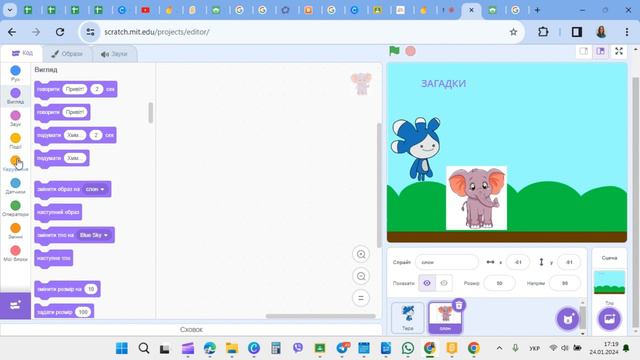This screenshot has width=640, height=360.
Task: Open the Events (Події) block category
Action: coord(15,140)
